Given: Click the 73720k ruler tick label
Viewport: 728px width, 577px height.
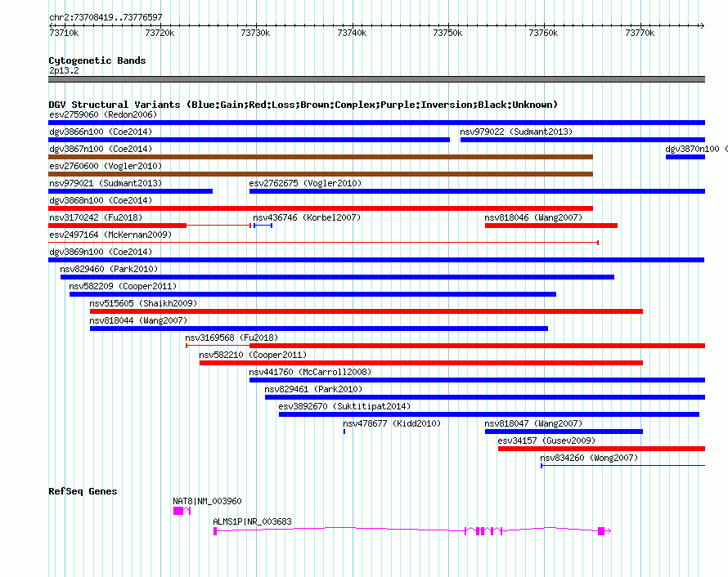Looking at the screenshot, I should click(160, 33).
